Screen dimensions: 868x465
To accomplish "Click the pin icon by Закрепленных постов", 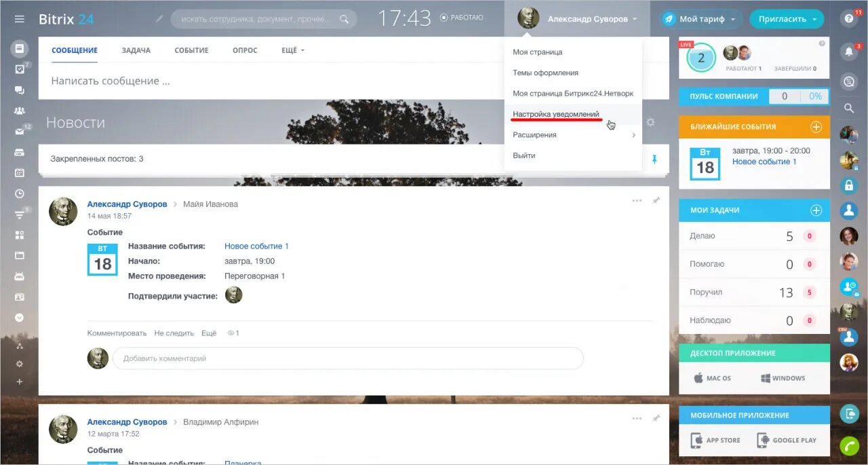I will pos(654,159).
